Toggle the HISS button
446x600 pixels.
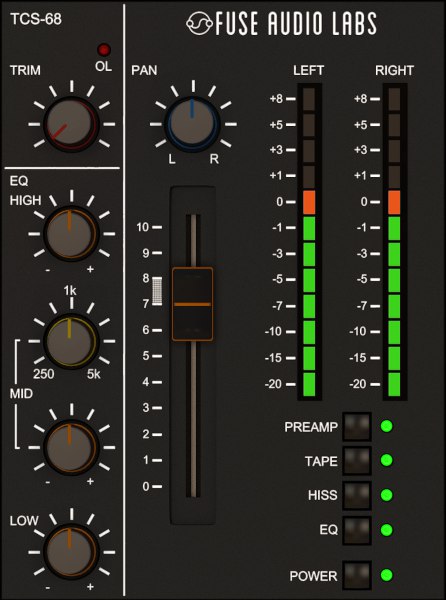[357, 495]
